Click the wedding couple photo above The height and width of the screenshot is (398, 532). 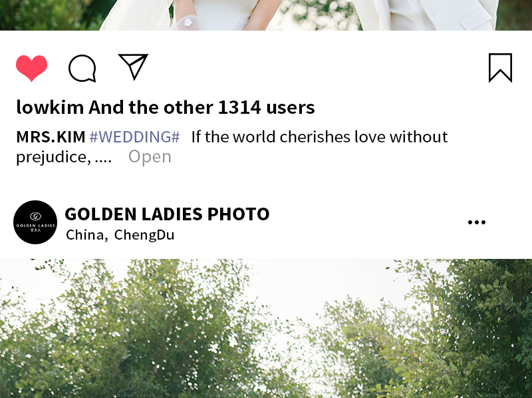pyautogui.click(x=266, y=15)
